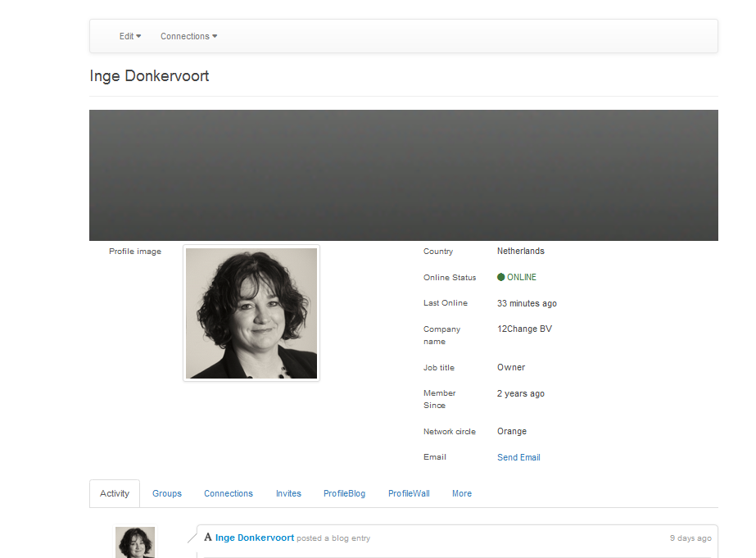Click the dark profile cover banner

tap(404, 175)
